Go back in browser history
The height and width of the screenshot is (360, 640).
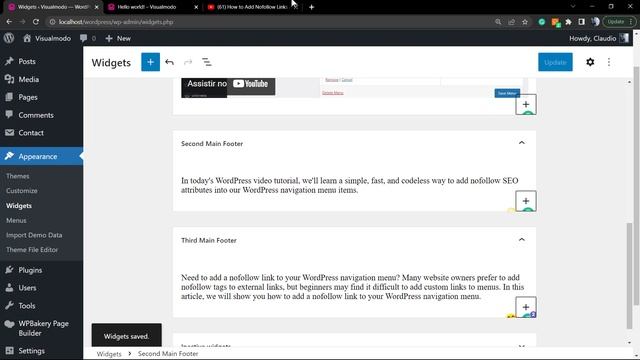point(9,22)
